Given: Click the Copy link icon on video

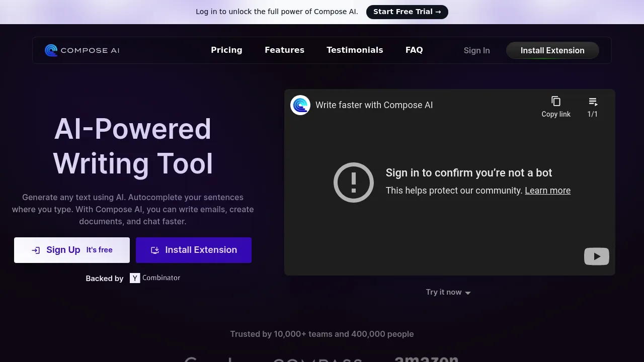Looking at the screenshot, I should click(556, 101).
